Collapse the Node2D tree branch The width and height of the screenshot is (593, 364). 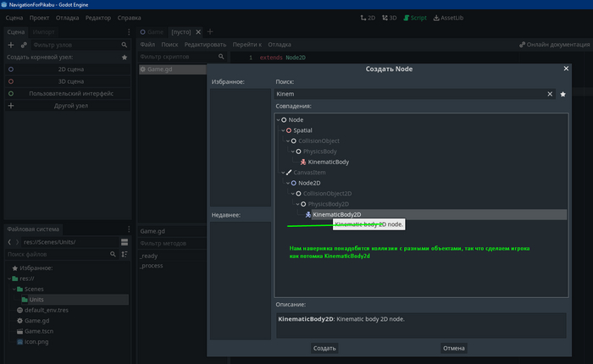click(288, 183)
